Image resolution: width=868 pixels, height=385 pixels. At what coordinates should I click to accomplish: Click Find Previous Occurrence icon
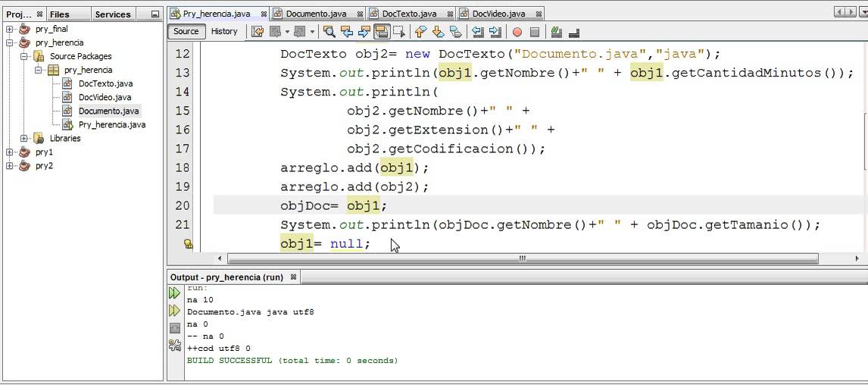(x=347, y=32)
